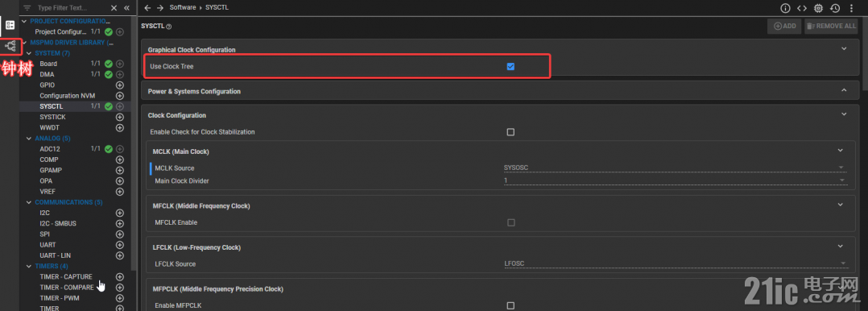The width and height of the screenshot is (868, 311).
Task: Select the Board module in tree
Action: pyautogui.click(x=48, y=64)
